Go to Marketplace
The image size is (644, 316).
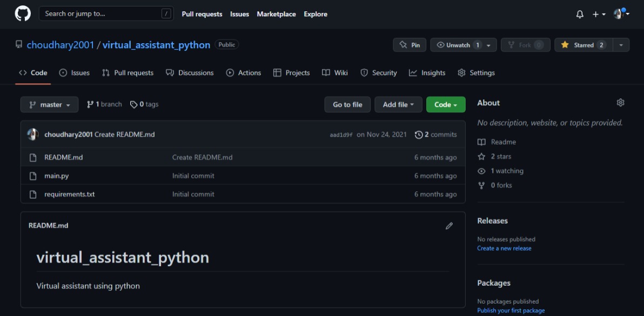coord(277,14)
